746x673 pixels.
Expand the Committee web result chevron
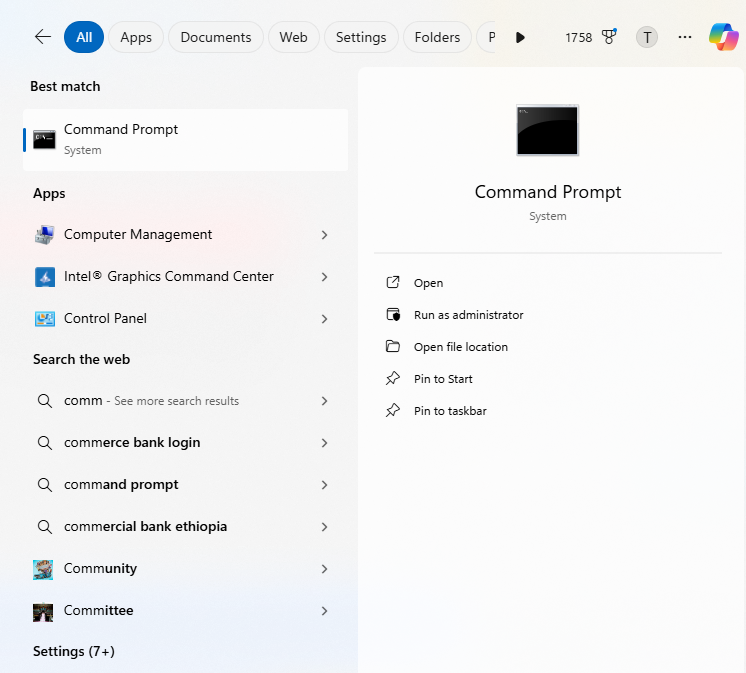324,611
